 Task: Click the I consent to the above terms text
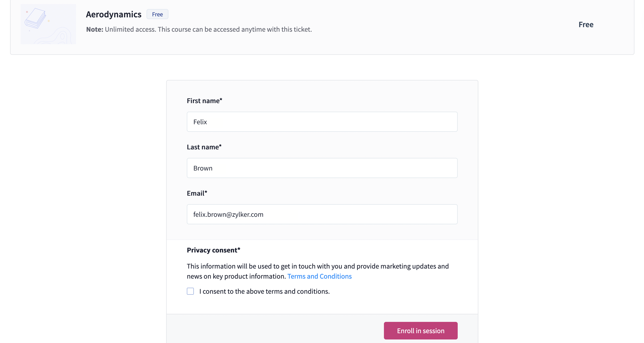coord(264,291)
